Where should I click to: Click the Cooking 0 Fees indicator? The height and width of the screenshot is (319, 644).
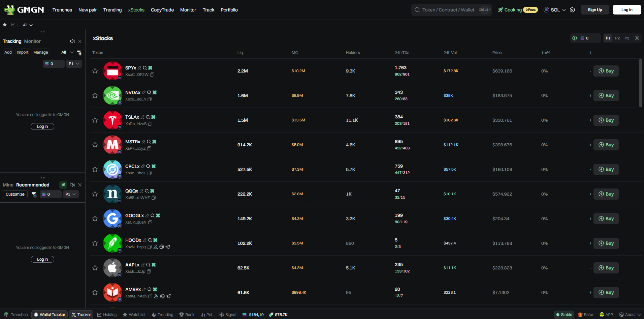point(517,10)
